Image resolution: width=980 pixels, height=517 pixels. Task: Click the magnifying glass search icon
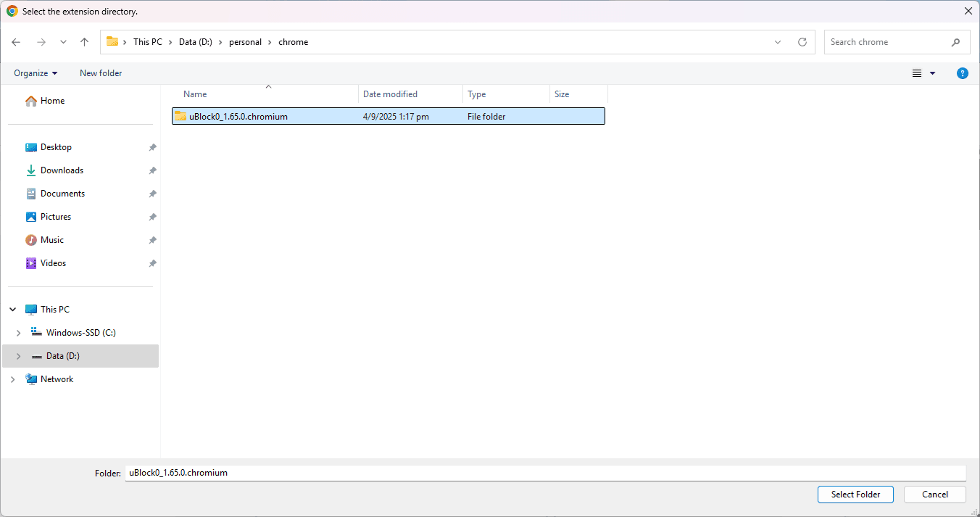955,42
